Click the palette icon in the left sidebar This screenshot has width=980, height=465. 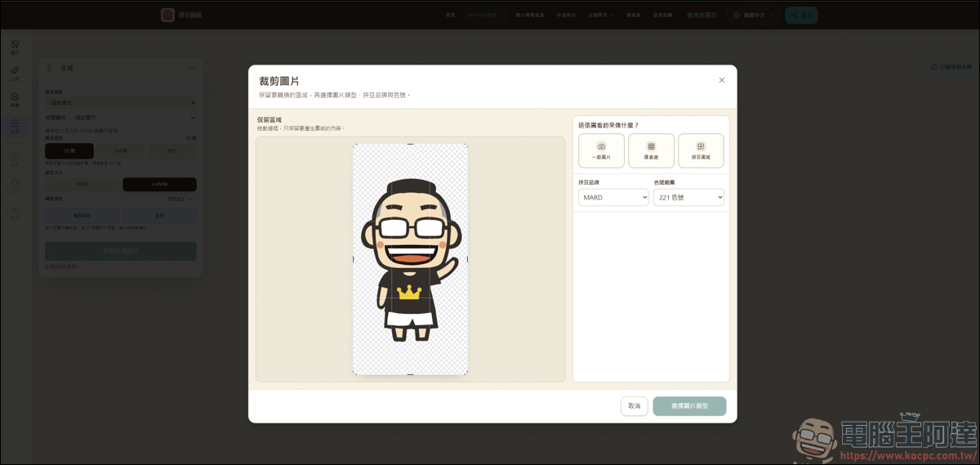point(15,186)
